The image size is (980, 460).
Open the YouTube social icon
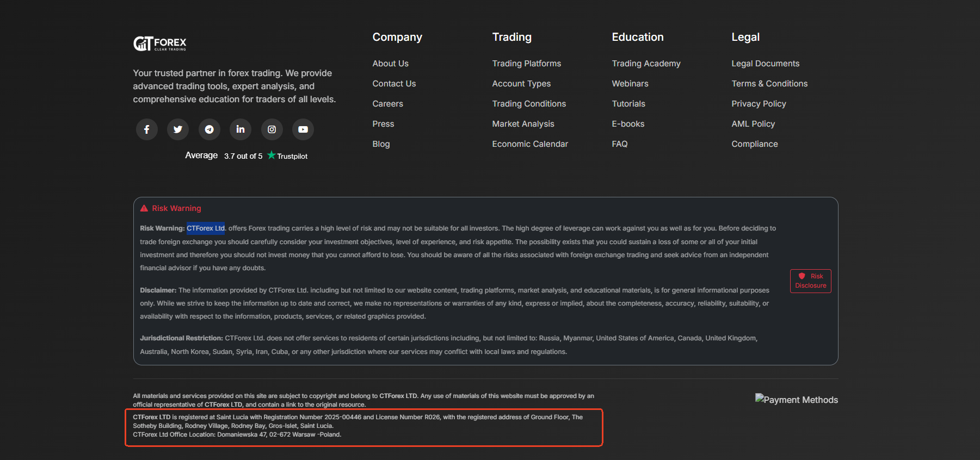tap(303, 129)
